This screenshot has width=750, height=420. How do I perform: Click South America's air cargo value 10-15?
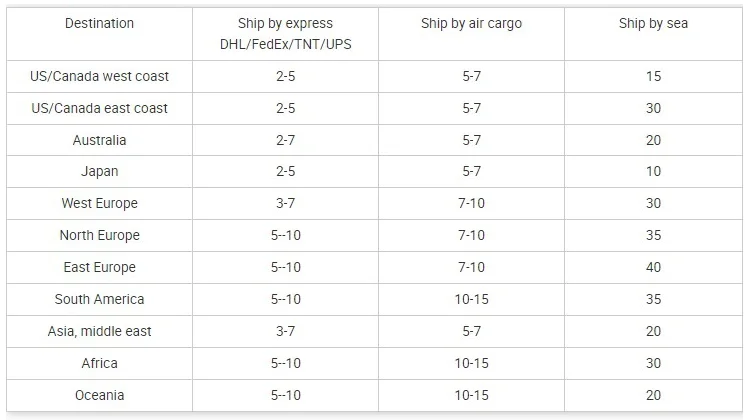(x=472, y=299)
